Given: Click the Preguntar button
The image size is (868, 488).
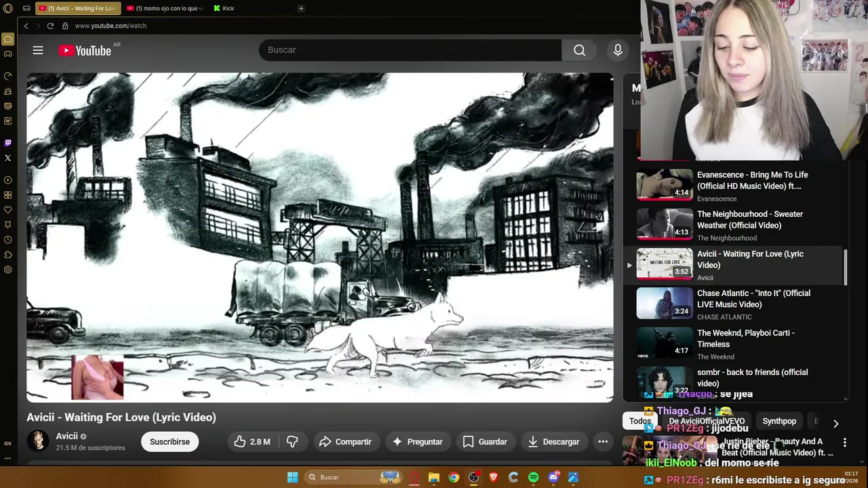Looking at the screenshot, I should point(418,442).
